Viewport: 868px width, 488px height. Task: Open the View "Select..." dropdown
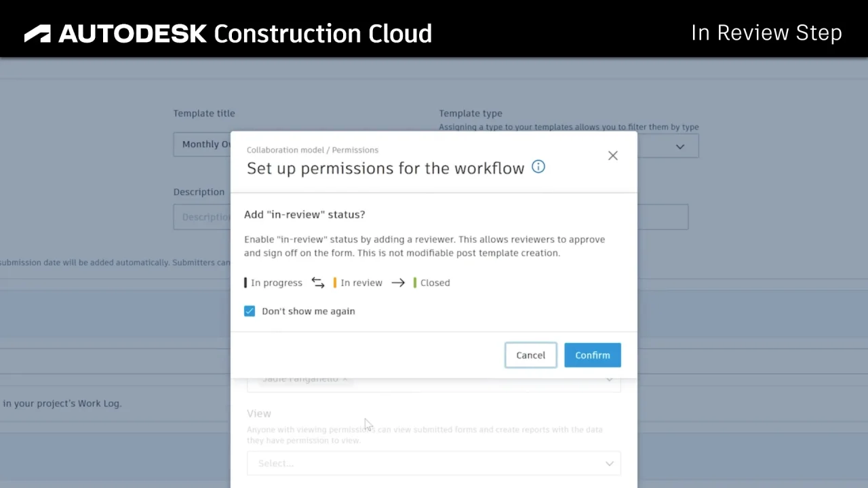tap(433, 464)
